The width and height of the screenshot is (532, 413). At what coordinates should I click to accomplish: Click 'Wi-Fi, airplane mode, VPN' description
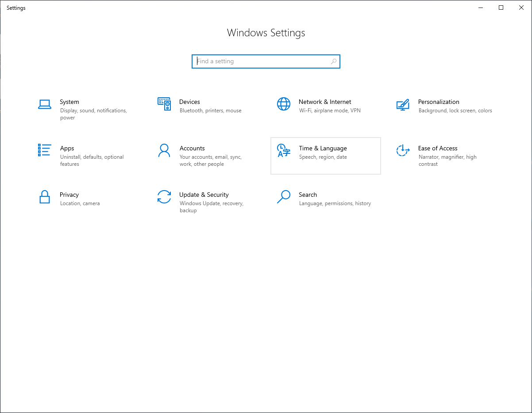click(x=330, y=111)
